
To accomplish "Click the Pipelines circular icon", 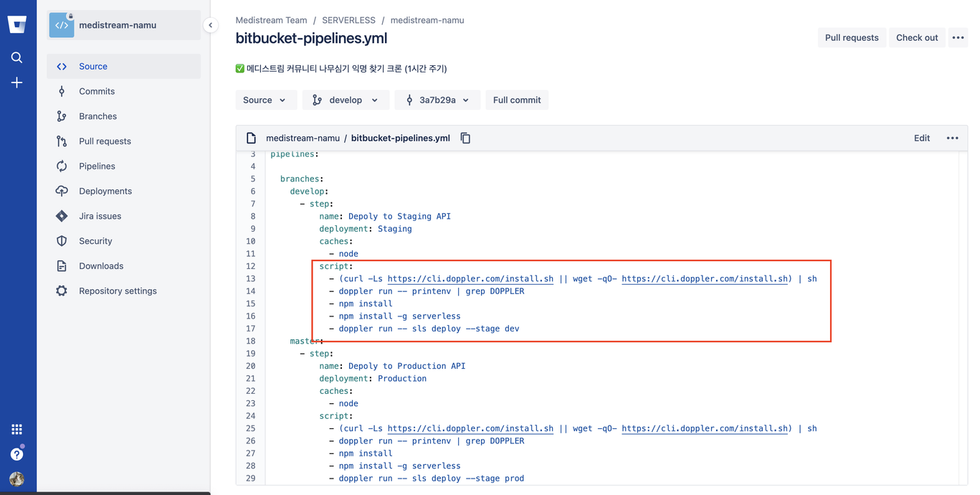I will [x=62, y=166].
